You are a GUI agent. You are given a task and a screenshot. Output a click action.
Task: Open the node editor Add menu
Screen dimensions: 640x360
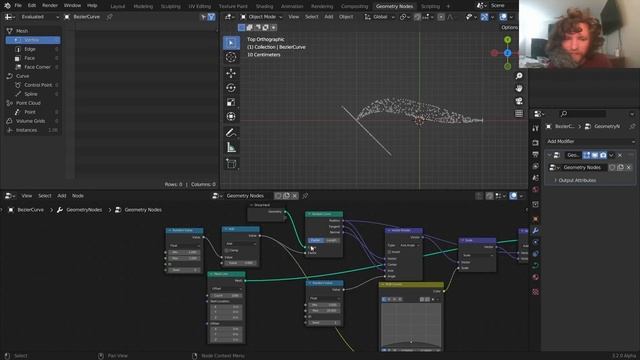tap(62, 196)
